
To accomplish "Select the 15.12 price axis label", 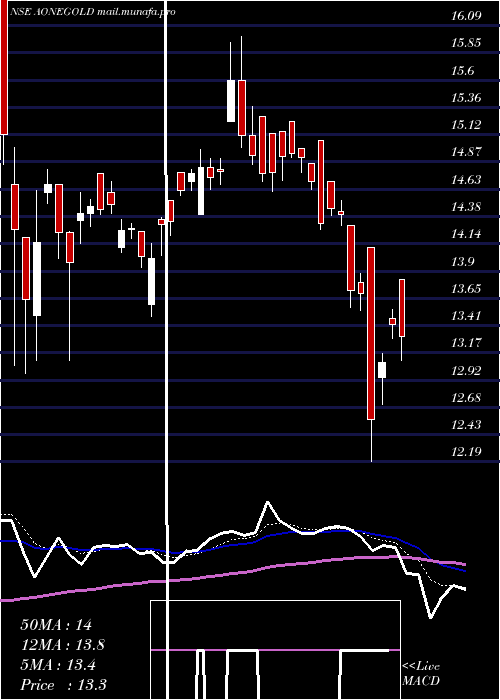I will (466, 125).
